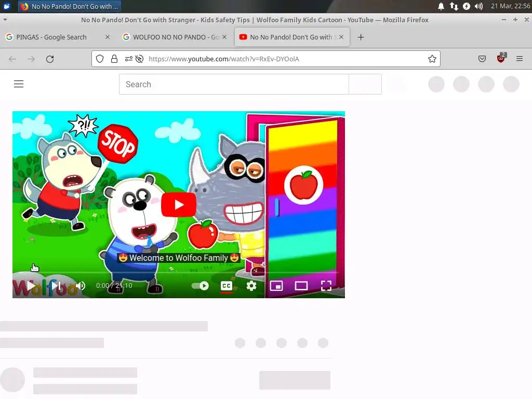Open system volume control
This screenshot has width=532, height=399.
tap(478, 6)
